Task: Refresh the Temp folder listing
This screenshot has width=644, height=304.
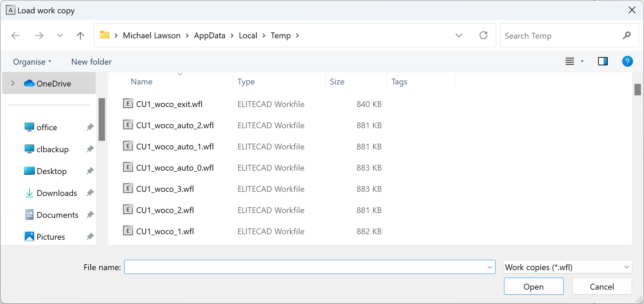Action: click(x=483, y=36)
